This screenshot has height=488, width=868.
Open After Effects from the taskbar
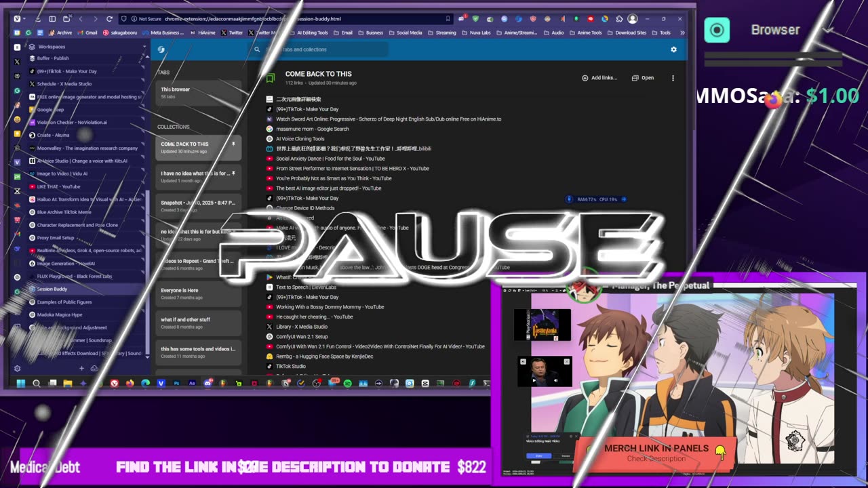click(x=192, y=384)
